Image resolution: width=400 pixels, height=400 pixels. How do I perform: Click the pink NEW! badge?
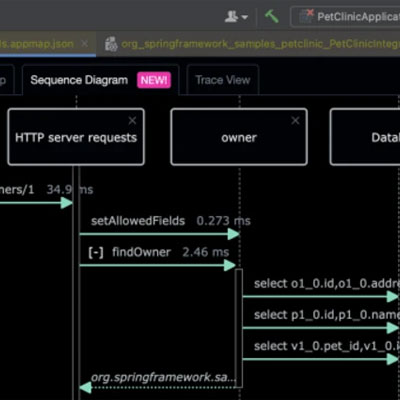[x=154, y=80]
